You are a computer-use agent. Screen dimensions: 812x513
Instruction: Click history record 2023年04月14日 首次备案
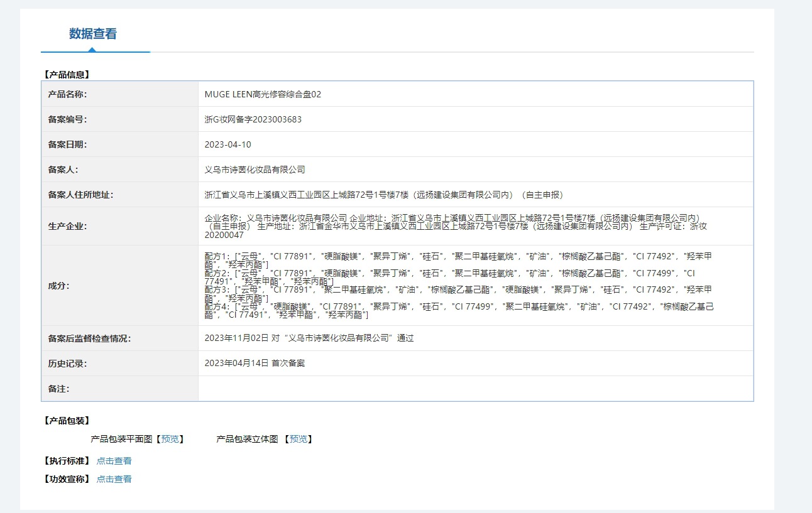pos(255,364)
